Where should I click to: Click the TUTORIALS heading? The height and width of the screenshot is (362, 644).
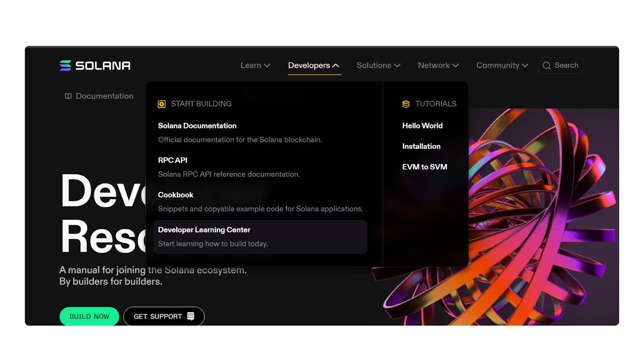tap(436, 104)
